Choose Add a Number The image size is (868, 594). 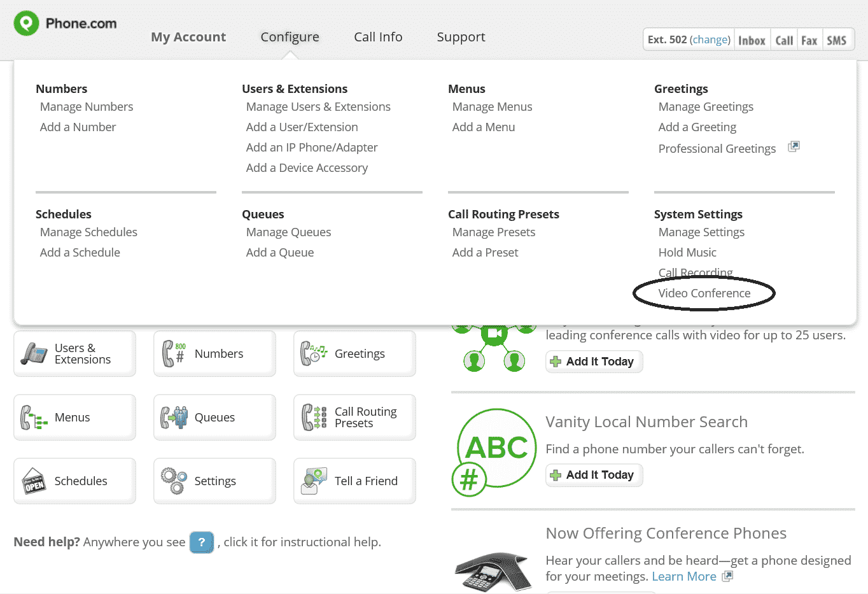point(78,127)
